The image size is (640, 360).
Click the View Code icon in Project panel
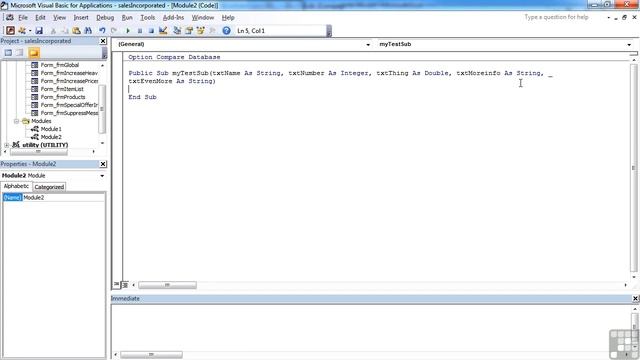[x=8, y=53]
